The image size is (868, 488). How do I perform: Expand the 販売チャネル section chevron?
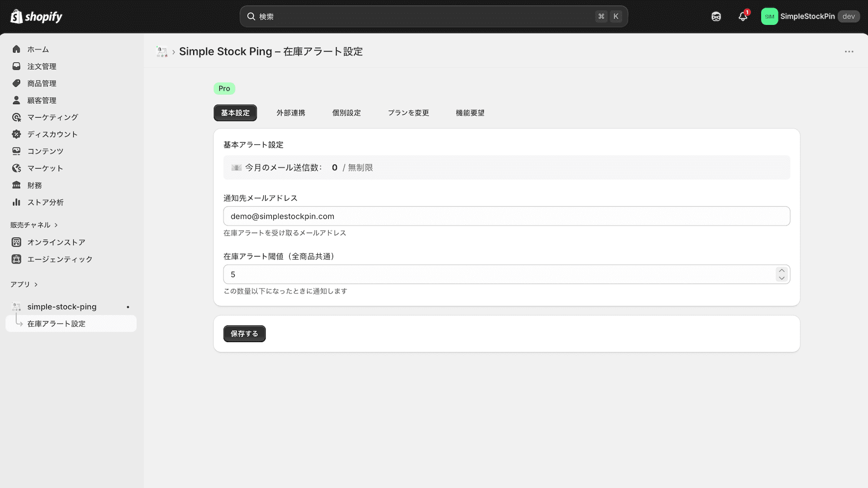click(x=56, y=225)
